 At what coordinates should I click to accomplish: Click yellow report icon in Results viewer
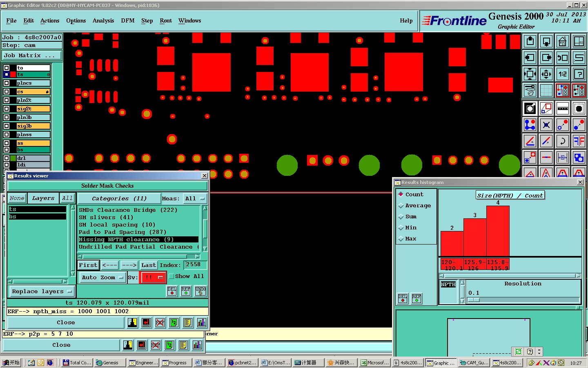188,323
